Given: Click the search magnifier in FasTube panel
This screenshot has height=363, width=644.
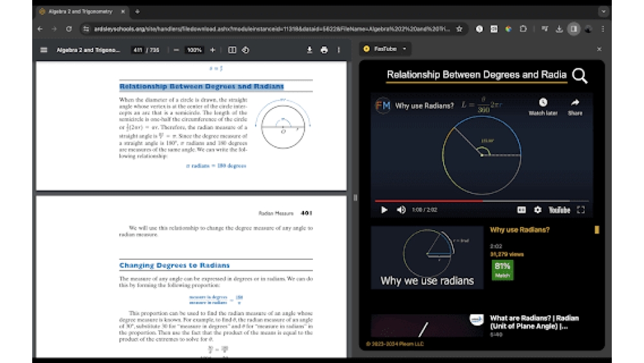Looking at the screenshot, I should point(580,76).
